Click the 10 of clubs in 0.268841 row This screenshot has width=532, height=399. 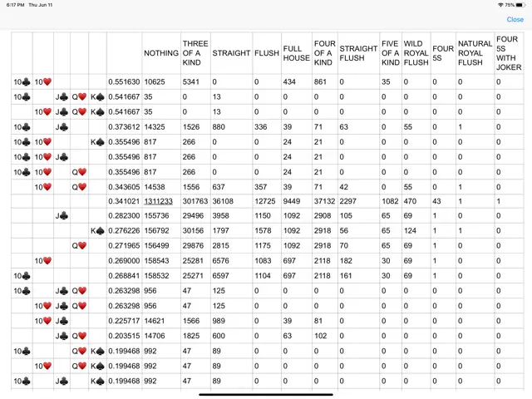(22, 275)
